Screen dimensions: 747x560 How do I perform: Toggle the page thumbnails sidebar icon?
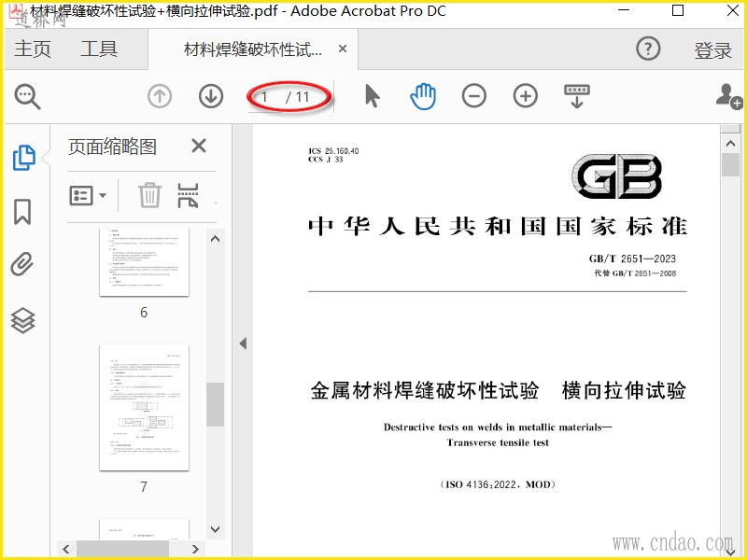click(23, 158)
